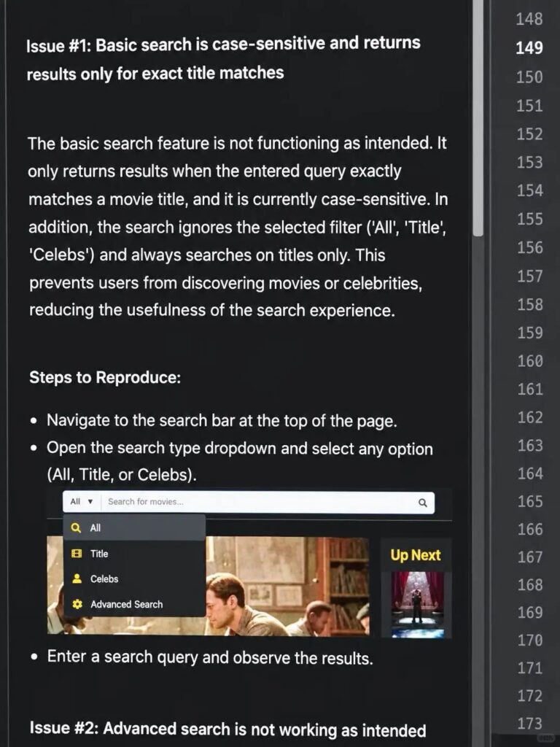
Task: Open the All search type dropdown
Action: (82, 502)
